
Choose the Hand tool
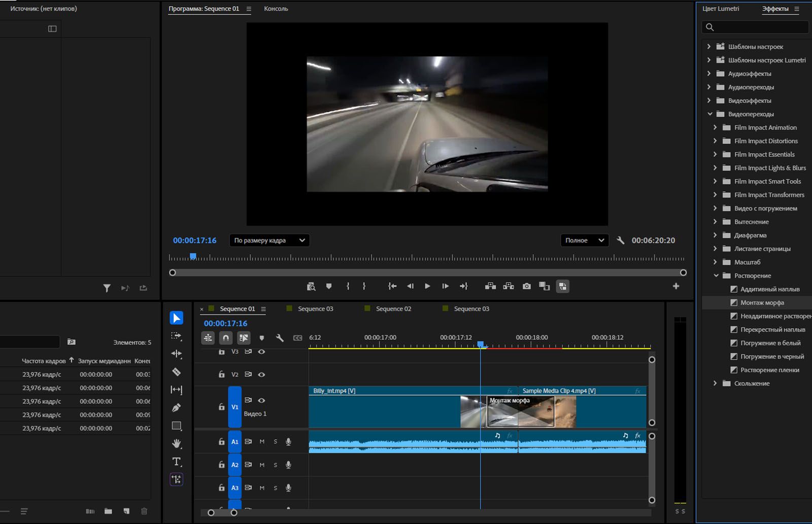coord(176,444)
